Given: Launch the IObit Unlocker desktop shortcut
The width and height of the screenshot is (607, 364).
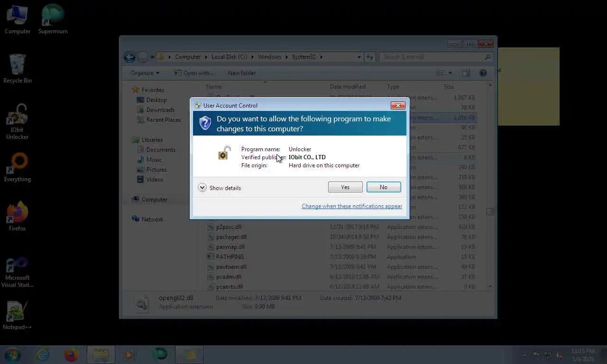Looking at the screenshot, I should click(18, 122).
